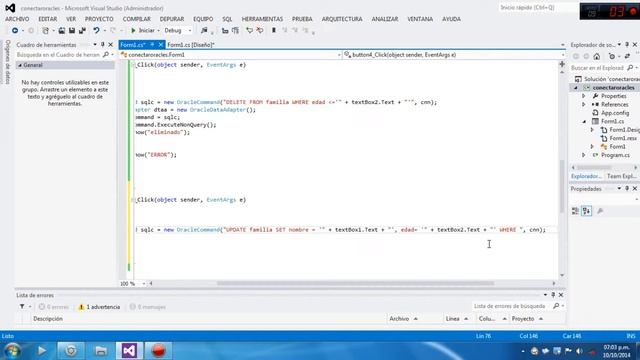Toggle the 0 errores filter
This screenshot has height=360, width=640.
coord(53,307)
